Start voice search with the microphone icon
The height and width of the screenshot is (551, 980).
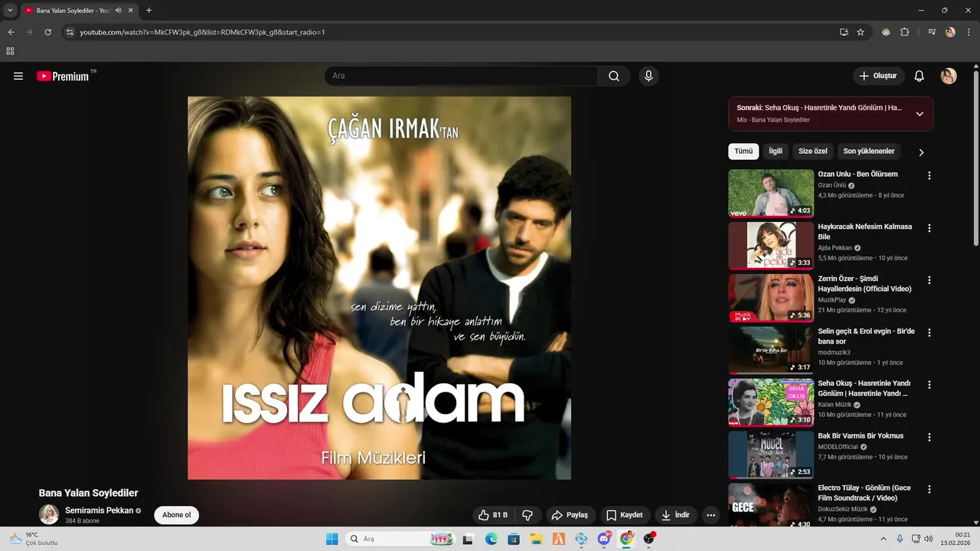(x=648, y=76)
